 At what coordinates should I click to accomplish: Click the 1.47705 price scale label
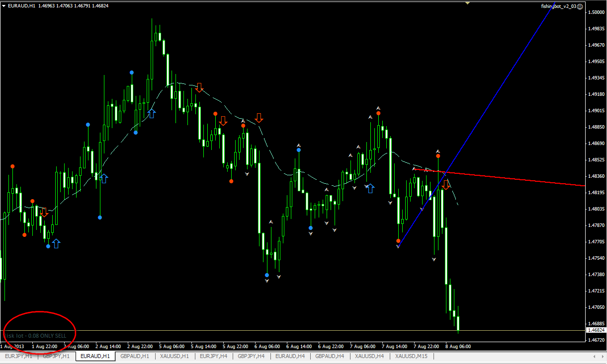[596, 241]
